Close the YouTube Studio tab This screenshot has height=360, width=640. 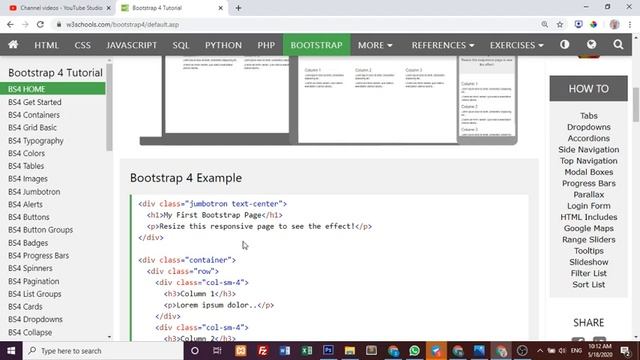coord(109,8)
